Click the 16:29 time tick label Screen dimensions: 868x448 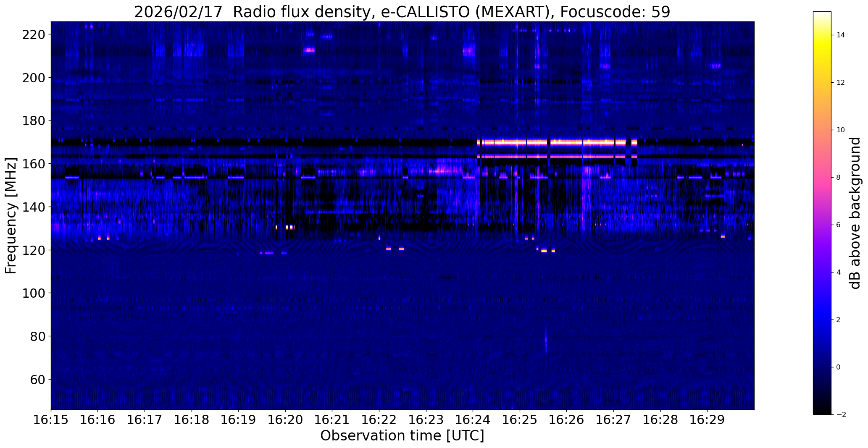(708, 420)
